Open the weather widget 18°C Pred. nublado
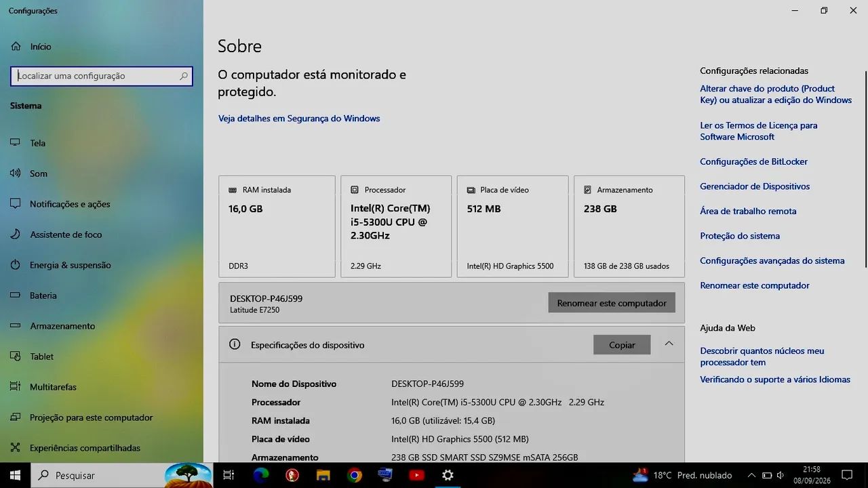 pyautogui.click(x=682, y=475)
